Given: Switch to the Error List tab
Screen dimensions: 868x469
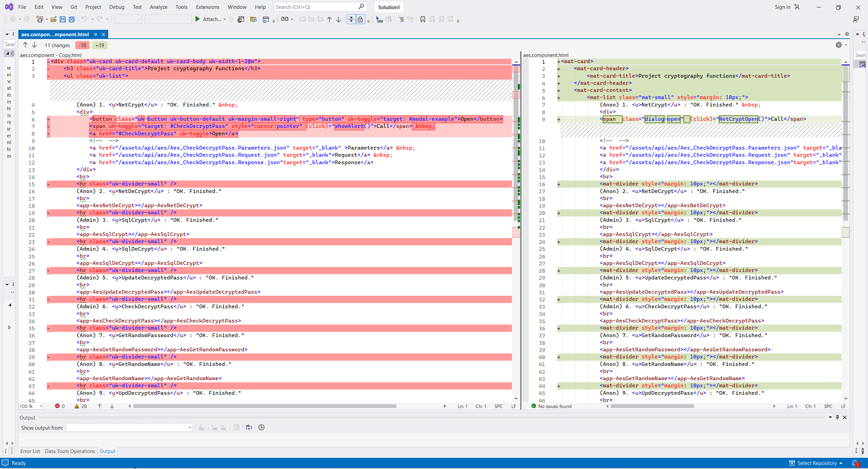Looking at the screenshot, I should (x=30, y=451).
